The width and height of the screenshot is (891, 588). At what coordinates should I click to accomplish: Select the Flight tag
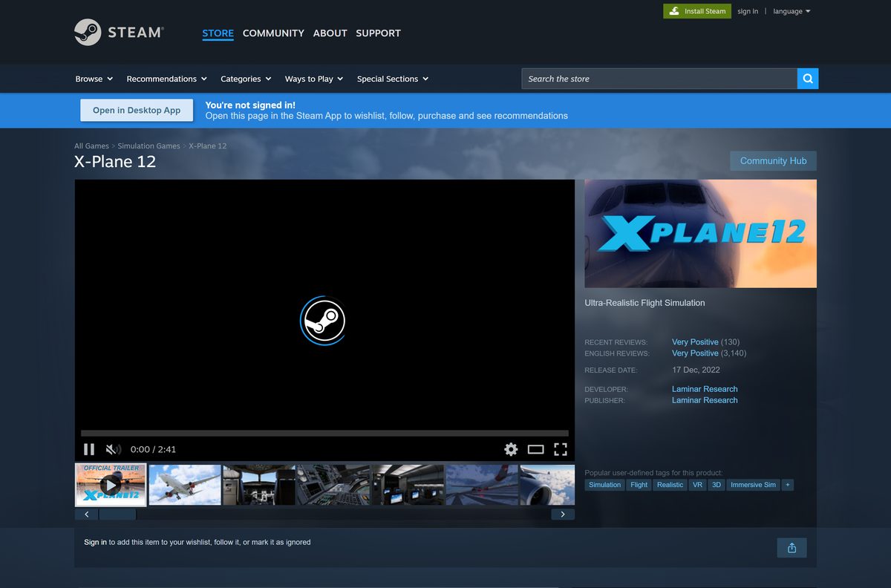639,485
